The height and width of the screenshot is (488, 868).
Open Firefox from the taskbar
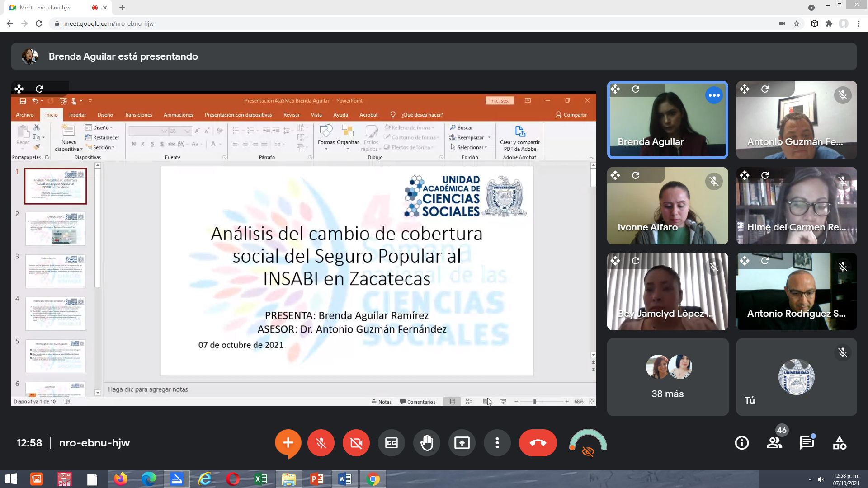point(121,479)
